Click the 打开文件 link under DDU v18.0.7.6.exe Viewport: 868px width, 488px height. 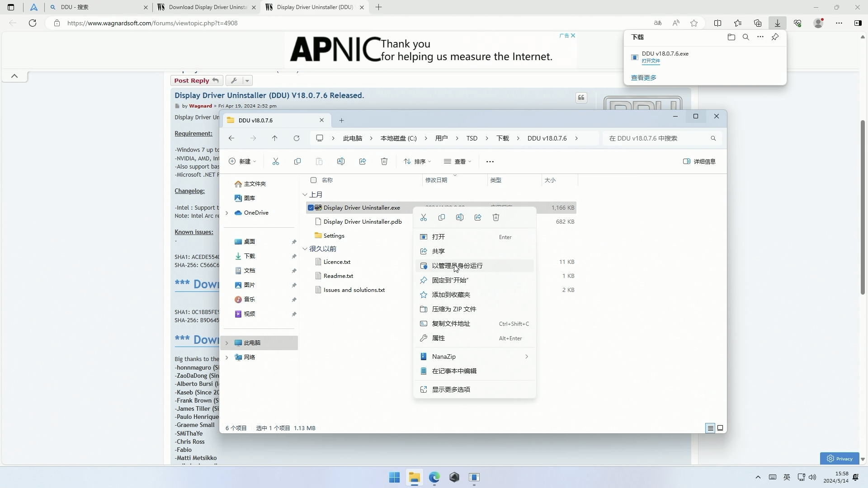point(651,61)
